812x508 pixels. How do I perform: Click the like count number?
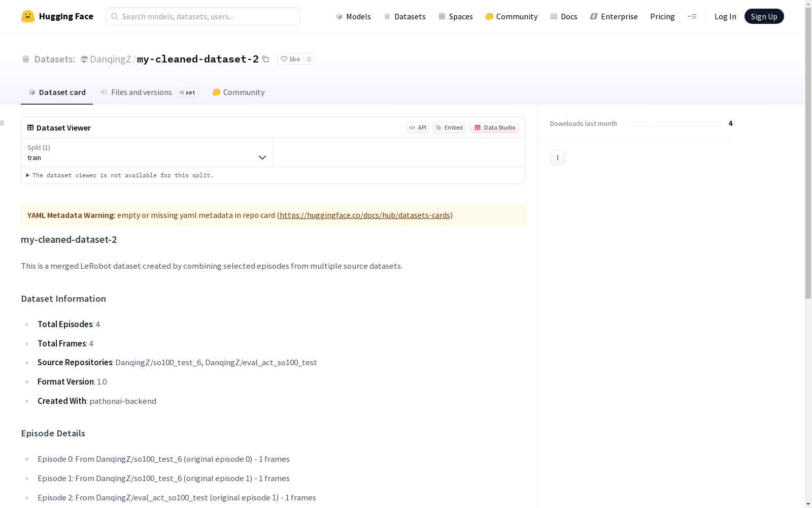(x=309, y=59)
